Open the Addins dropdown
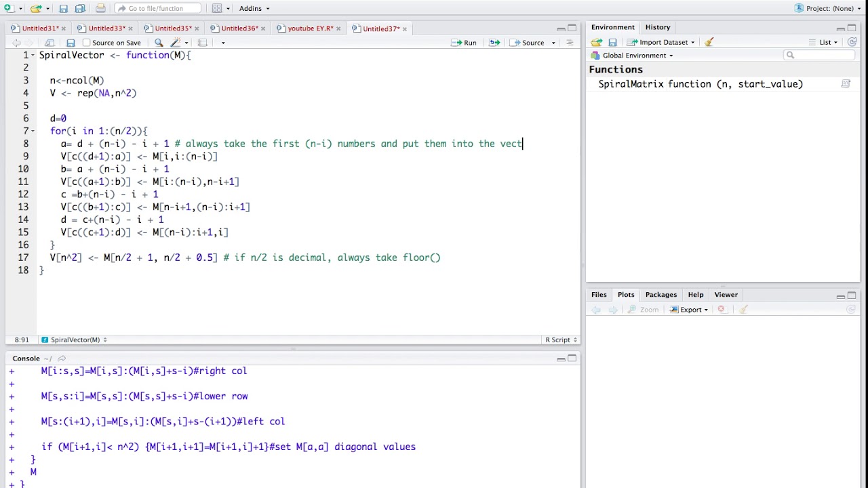The image size is (868, 488). 254,8
